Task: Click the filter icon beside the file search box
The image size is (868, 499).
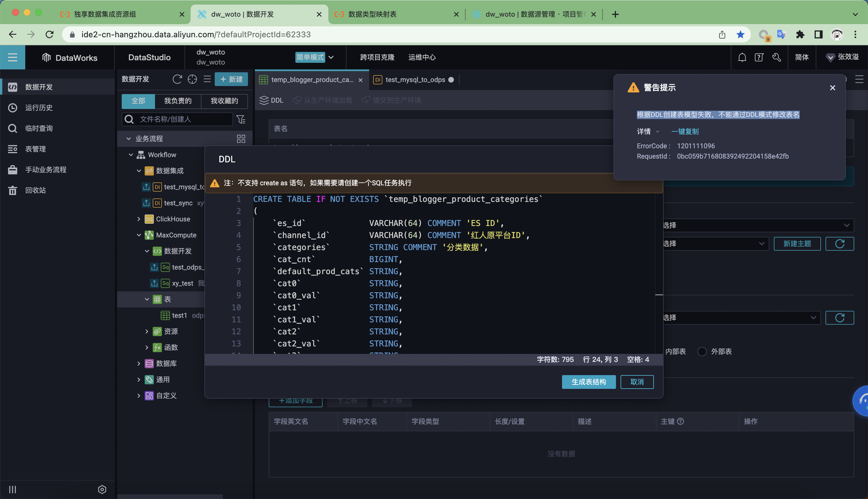Action: [241, 119]
